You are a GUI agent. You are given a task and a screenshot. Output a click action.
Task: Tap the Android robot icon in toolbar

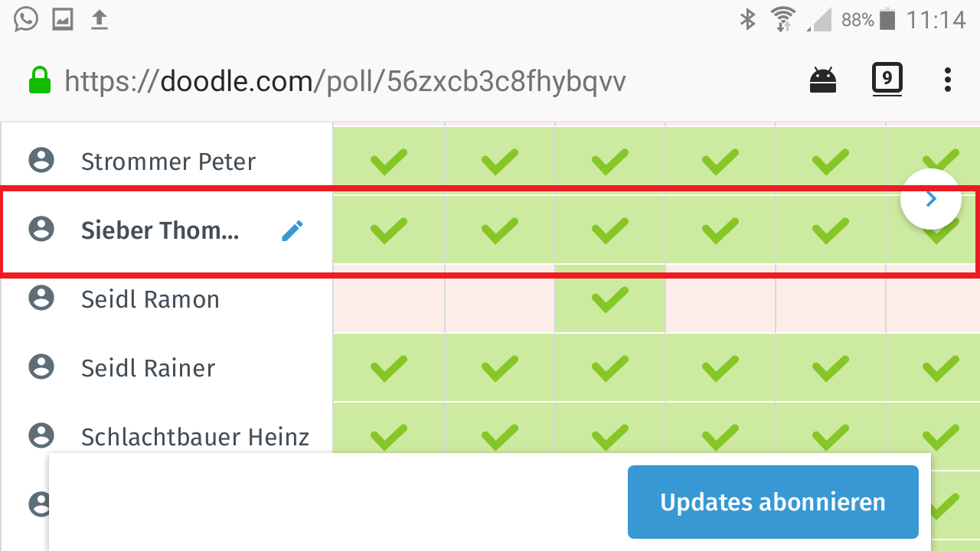pos(823,80)
